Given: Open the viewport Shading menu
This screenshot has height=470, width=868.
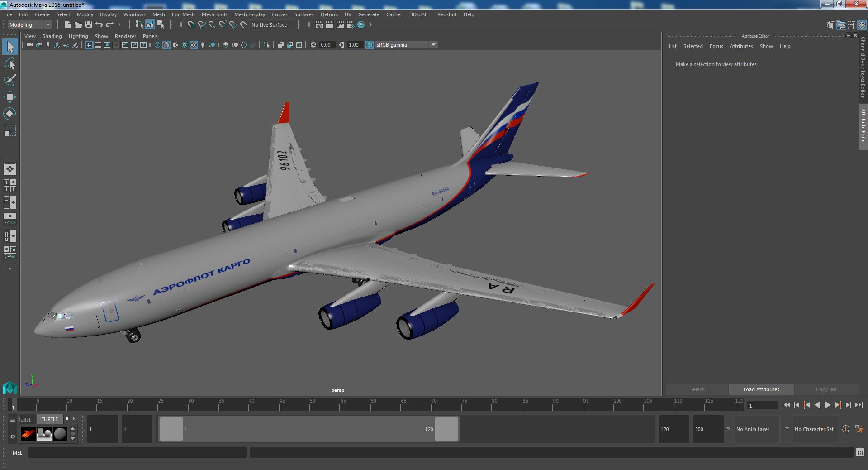Looking at the screenshot, I should click(x=52, y=36).
